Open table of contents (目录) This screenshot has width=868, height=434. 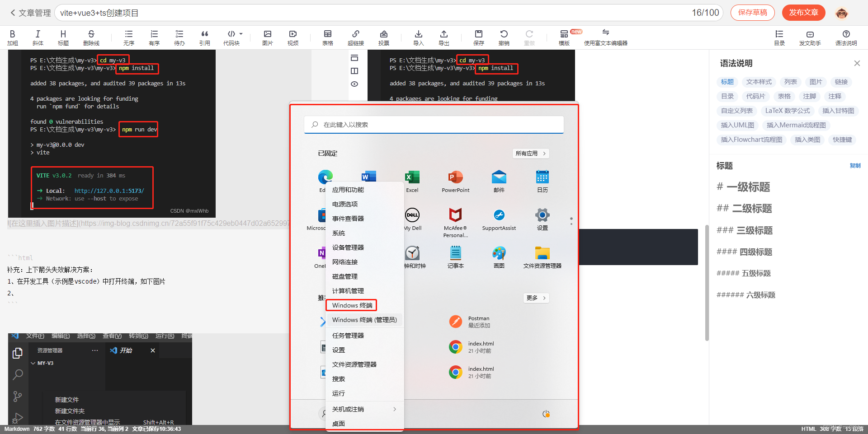coord(779,38)
